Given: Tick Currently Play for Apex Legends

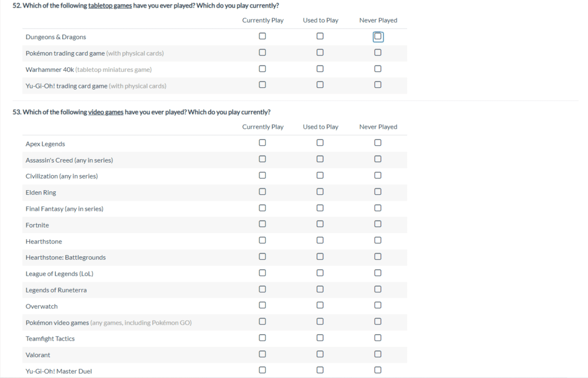Looking at the screenshot, I should (262, 142).
